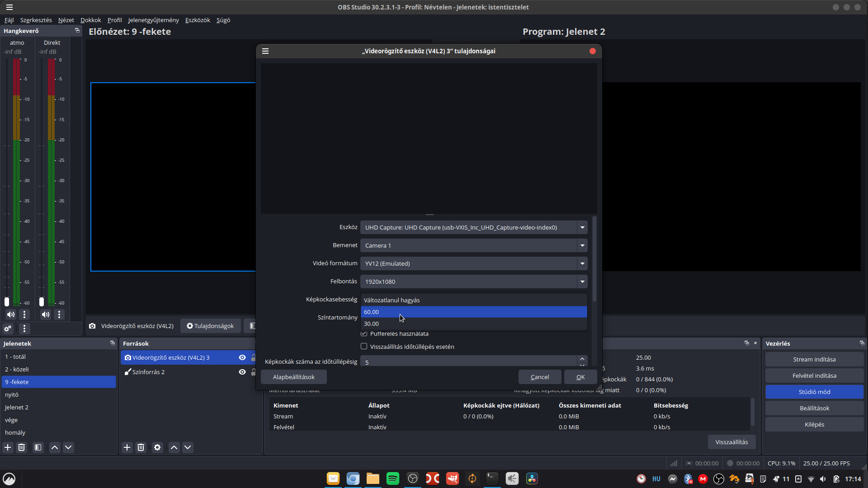The height and width of the screenshot is (488, 868).
Task: Open Spotify from the taskbar
Action: (x=392, y=479)
